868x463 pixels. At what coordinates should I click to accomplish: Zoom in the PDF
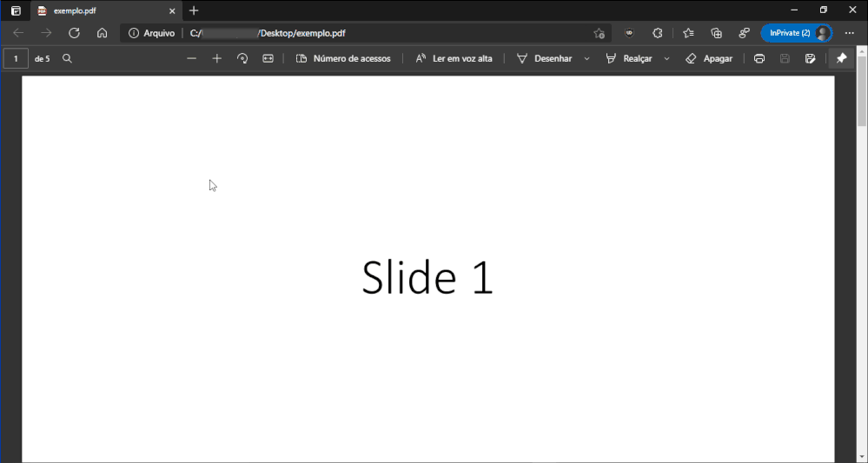[217, 59]
